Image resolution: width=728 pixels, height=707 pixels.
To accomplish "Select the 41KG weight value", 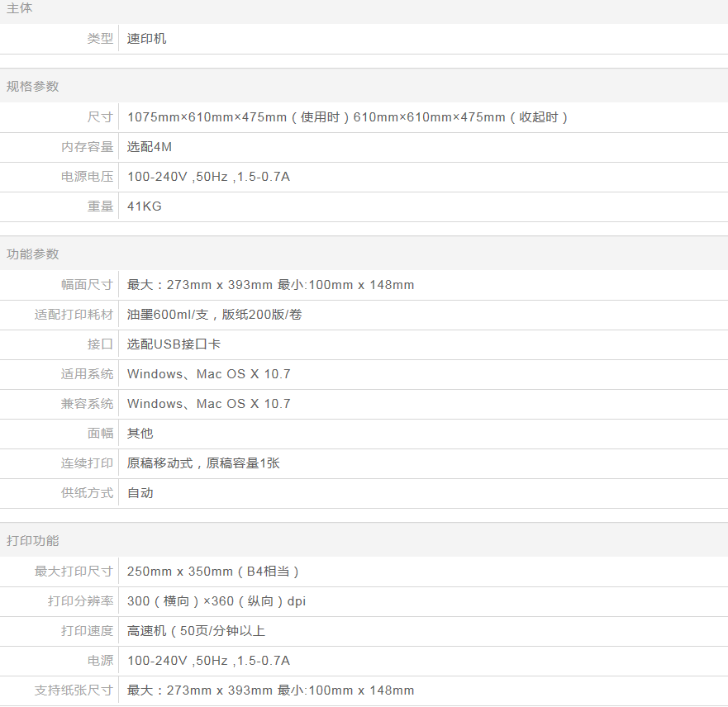I will tap(145, 206).
